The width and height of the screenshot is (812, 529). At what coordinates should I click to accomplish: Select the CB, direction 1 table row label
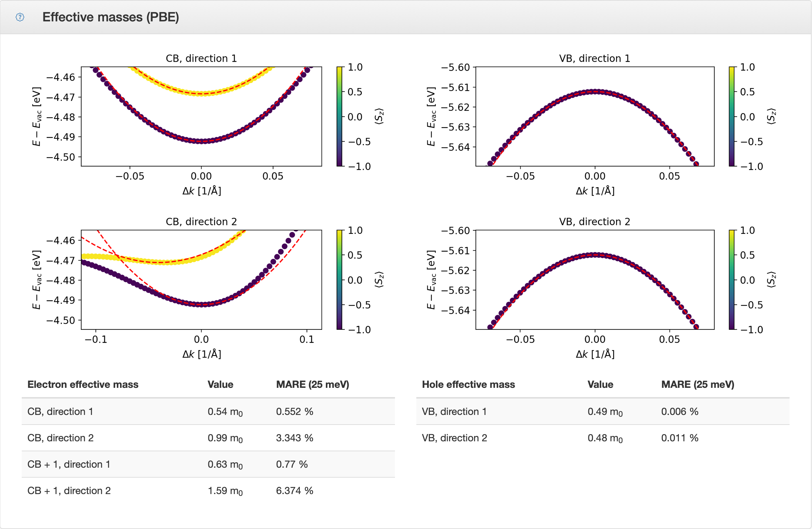click(x=60, y=411)
